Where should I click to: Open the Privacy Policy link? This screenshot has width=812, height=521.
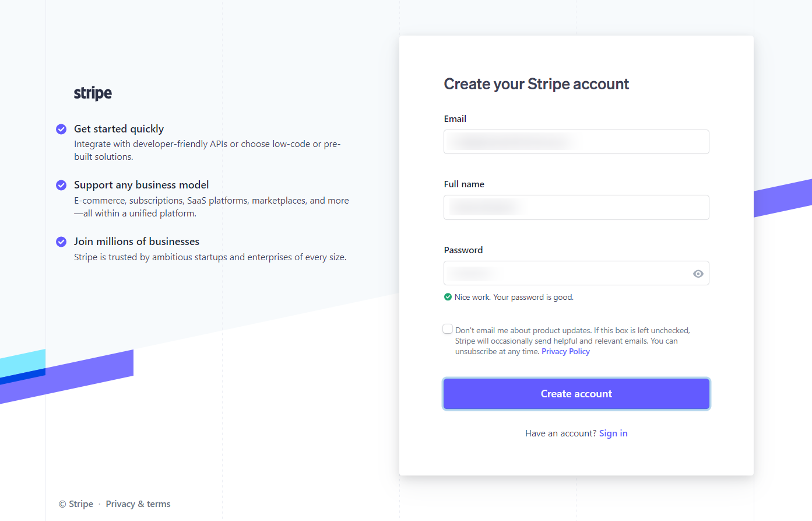(x=565, y=351)
